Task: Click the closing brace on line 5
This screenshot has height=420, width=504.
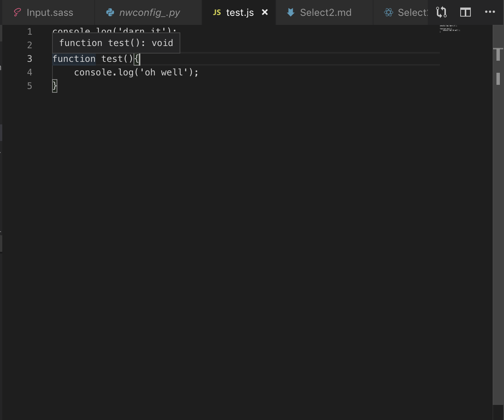Action: 55,86
